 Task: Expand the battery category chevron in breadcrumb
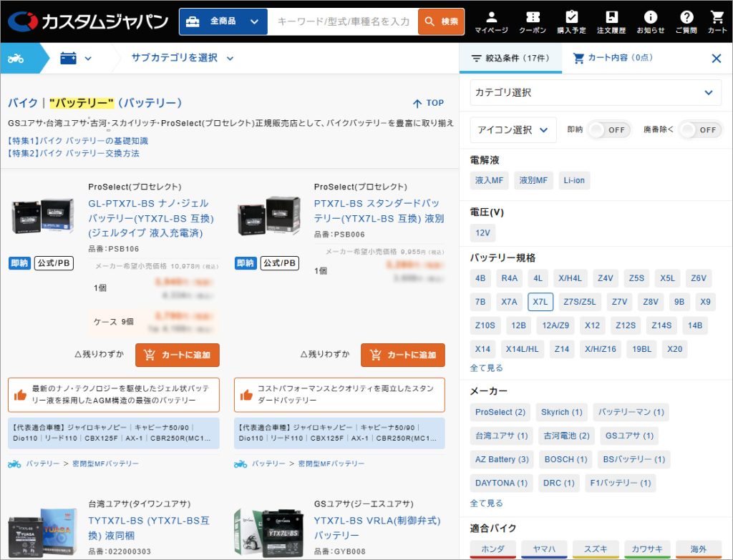(x=88, y=59)
